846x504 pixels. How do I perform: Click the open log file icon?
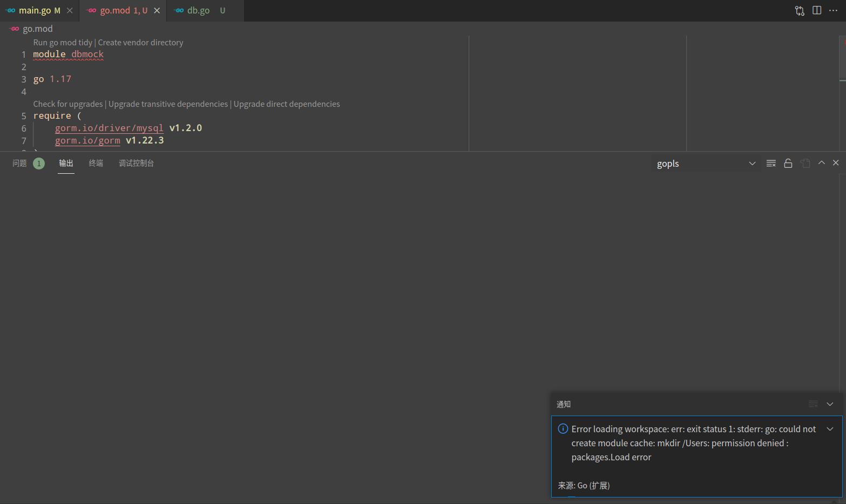coord(806,163)
